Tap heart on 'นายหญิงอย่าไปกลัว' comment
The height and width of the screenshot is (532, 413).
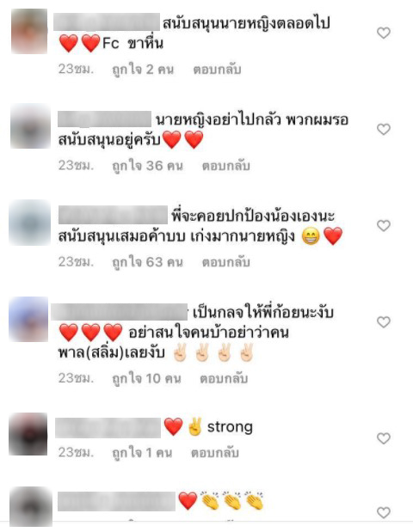tap(384, 129)
